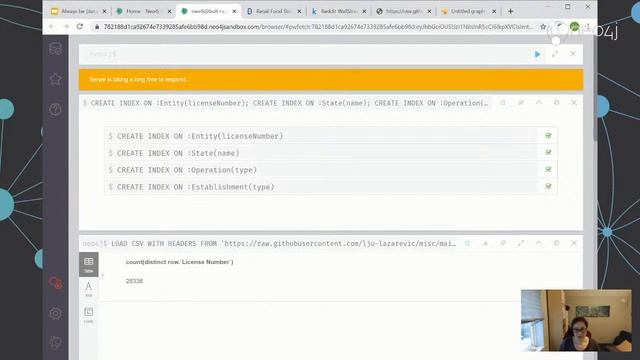Collapse the LOAD CSV frame
Image resolution: width=640 pixels, height=360 pixels.
pyautogui.click(x=539, y=243)
